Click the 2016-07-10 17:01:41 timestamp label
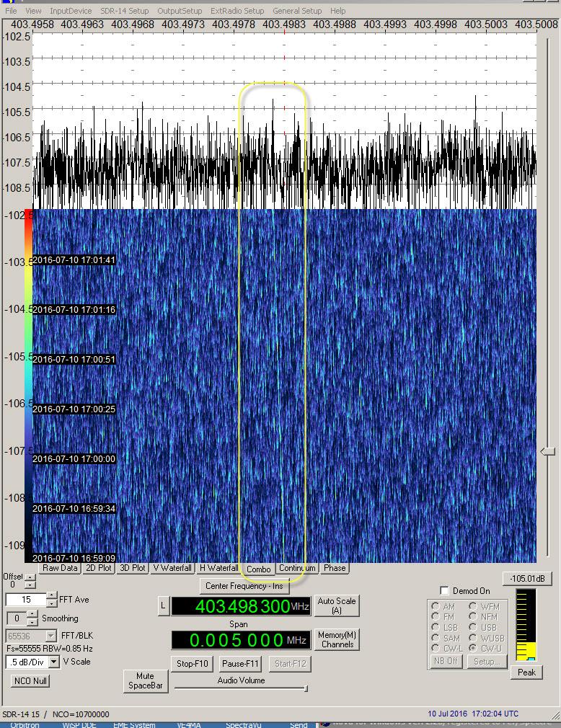The height and width of the screenshot is (728, 561). [x=74, y=260]
